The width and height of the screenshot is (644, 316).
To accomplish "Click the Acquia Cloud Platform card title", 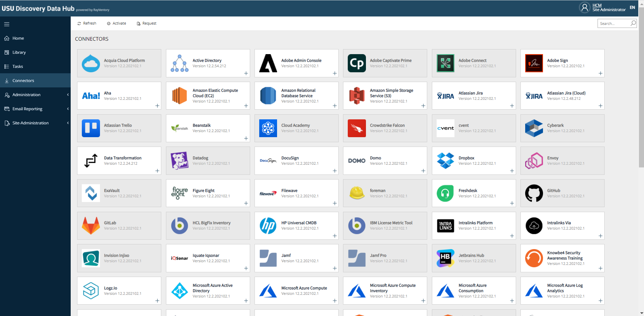I will pyautogui.click(x=124, y=61).
